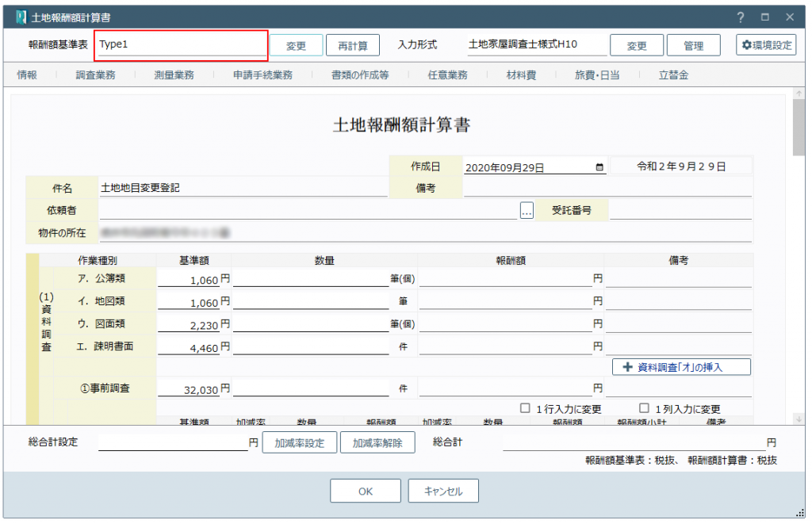
Task: Switch to the 情報 tab
Action: click(x=27, y=75)
